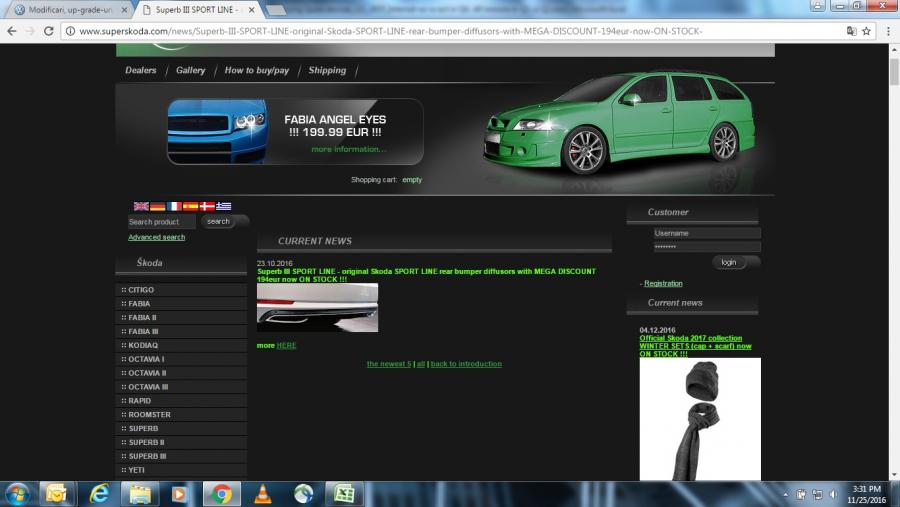
Task: Click the volume speaker icon in system tray
Action: 833,494
